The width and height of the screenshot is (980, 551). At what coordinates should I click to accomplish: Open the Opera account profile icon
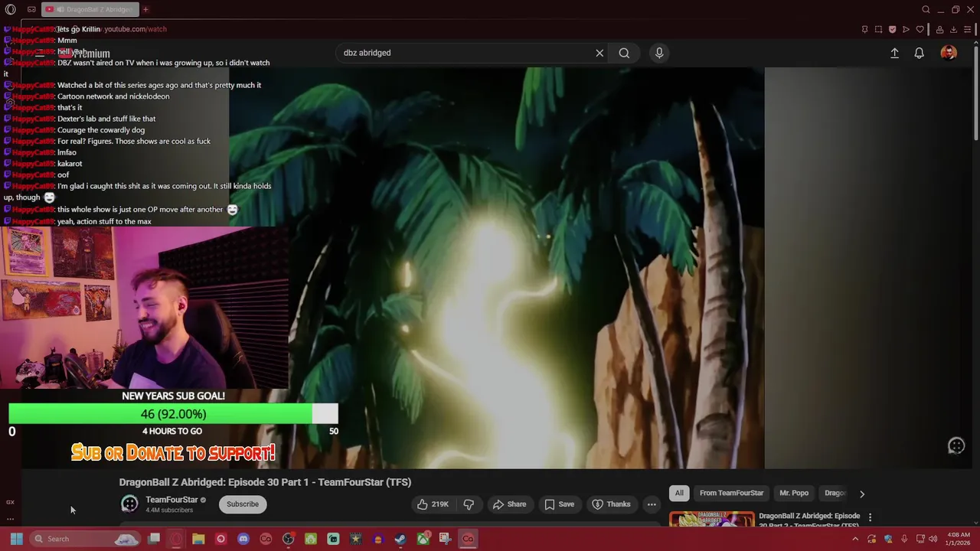coord(939,29)
